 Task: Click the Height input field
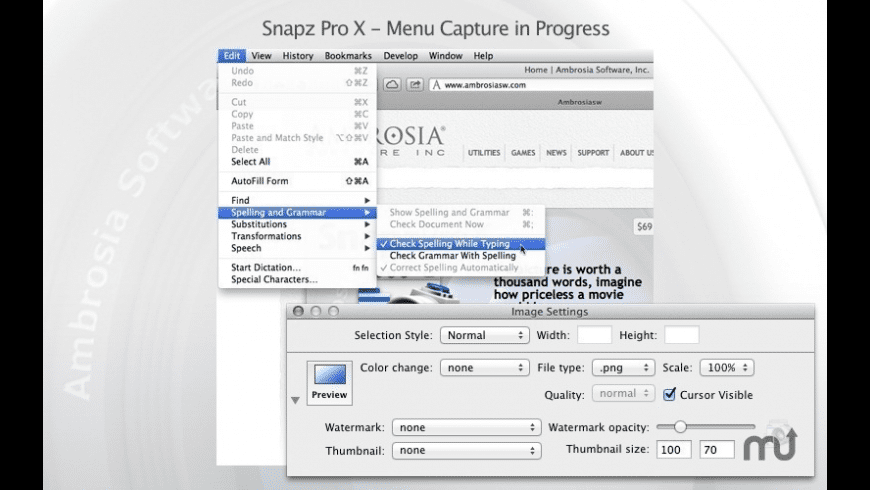[682, 335]
